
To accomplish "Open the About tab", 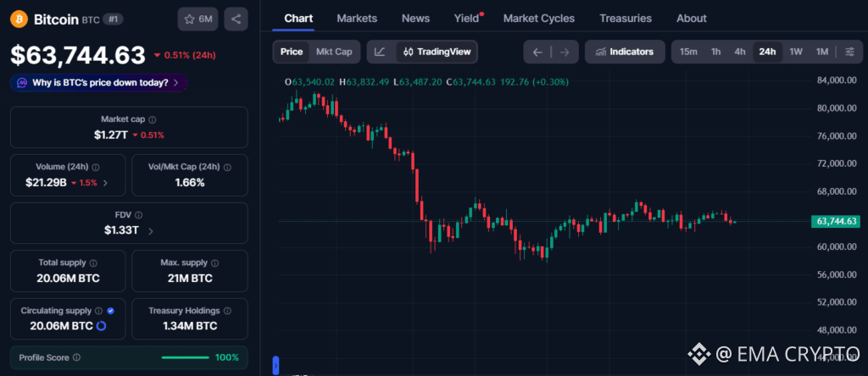I will click(692, 19).
